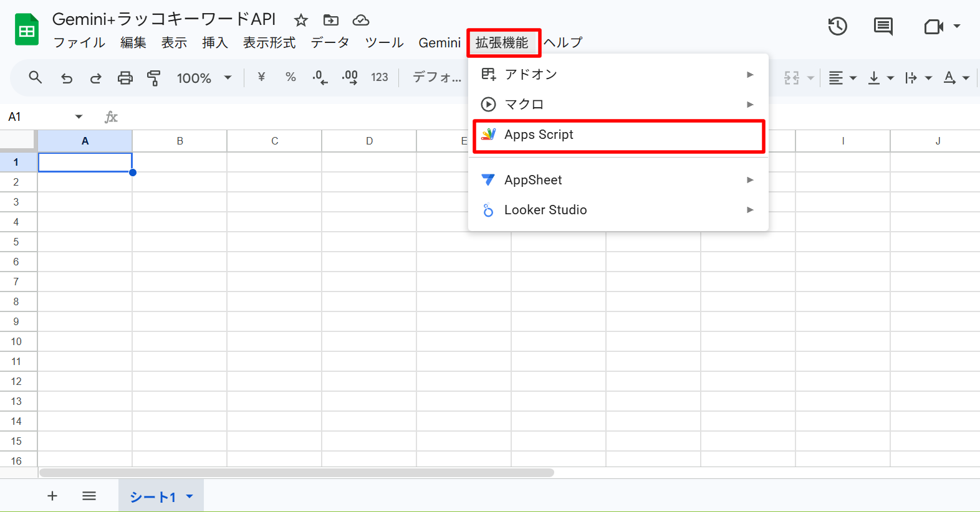Click the text wrapping icon
Image resolution: width=980 pixels, height=512 pixels.
coord(911,78)
